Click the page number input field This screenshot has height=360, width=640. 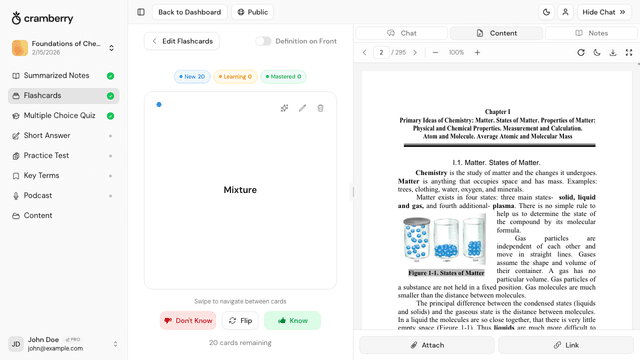click(x=381, y=52)
